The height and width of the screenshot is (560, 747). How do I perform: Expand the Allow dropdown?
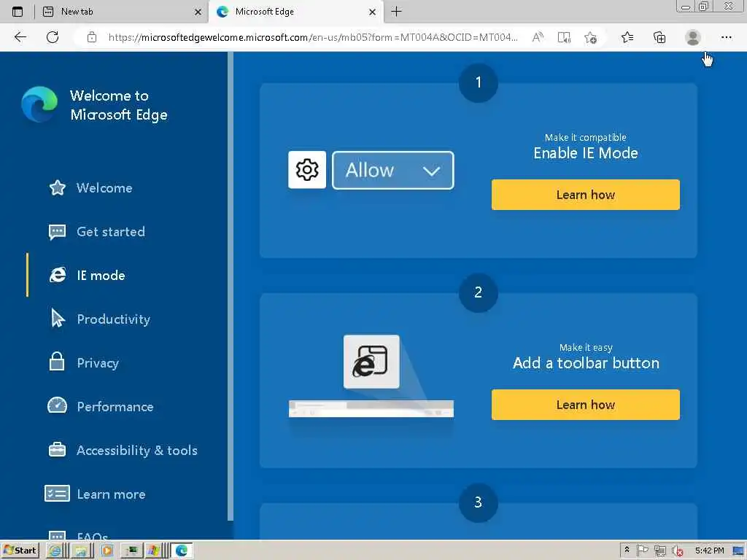[393, 170]
